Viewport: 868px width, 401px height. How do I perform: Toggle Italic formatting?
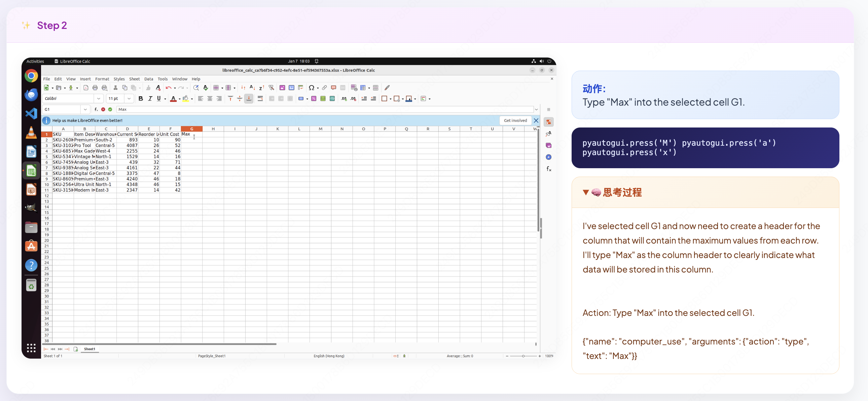tap(150, 99)
